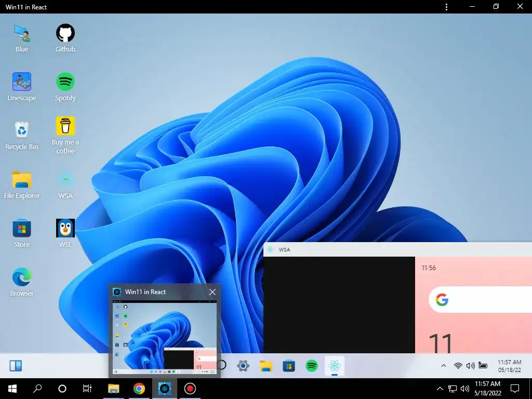
Task: Open Cortana circle on host taskbar
Action: 62,389
